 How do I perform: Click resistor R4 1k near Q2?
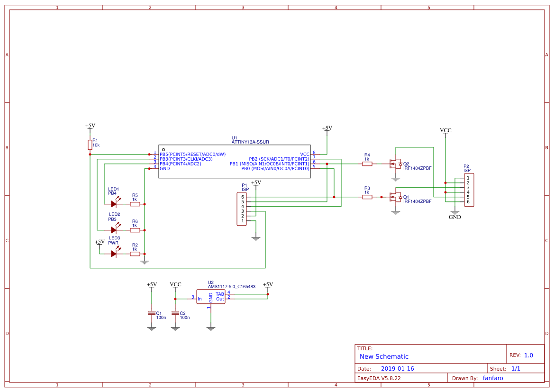366,163
